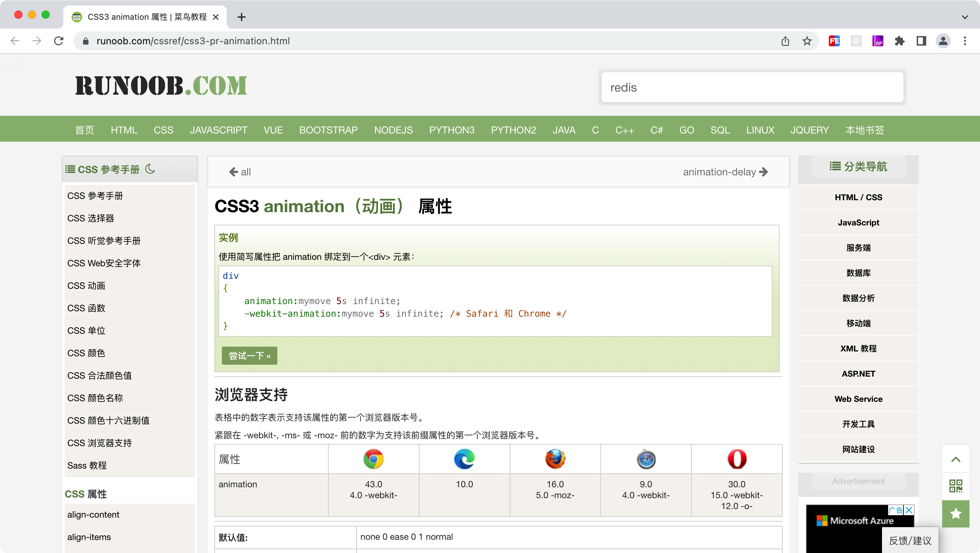
Task: Toggle dark mode moon icon in sidebar
Action: point(150,169)
